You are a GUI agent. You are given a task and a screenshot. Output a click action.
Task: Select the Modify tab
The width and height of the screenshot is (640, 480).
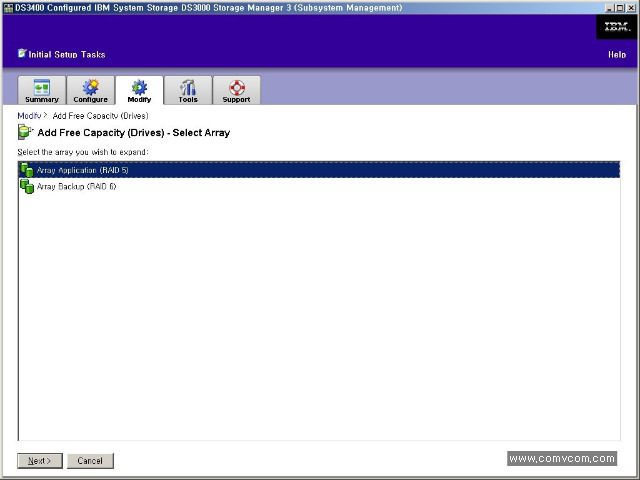[139, 90]
